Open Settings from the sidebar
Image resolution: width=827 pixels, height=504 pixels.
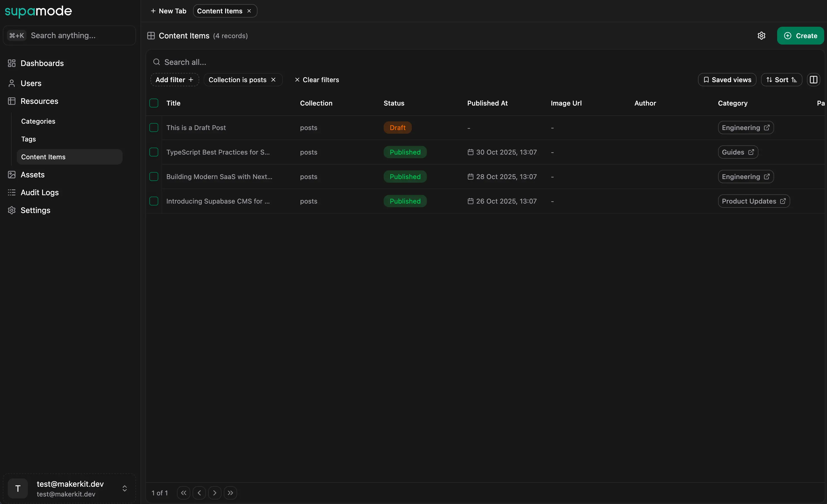[36, 210]
